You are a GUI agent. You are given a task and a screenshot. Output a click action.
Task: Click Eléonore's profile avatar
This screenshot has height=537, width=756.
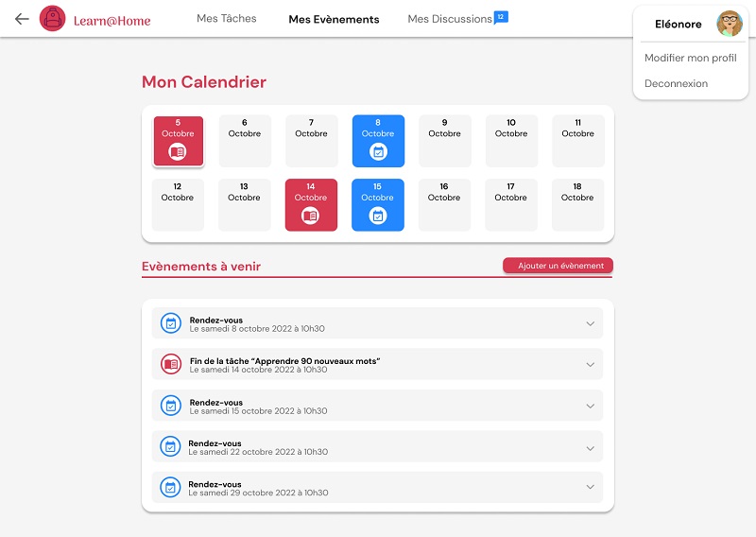pyautogui.click(x=730, y=24)
